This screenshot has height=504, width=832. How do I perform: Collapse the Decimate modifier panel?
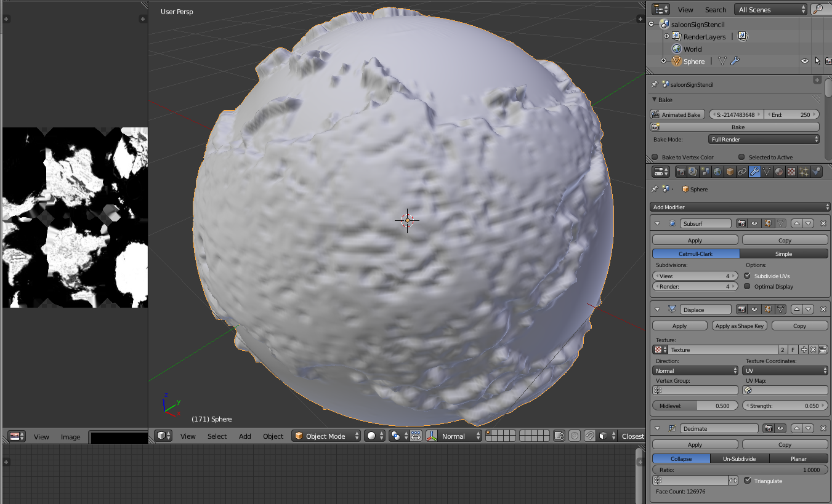(x=657, y=428)
